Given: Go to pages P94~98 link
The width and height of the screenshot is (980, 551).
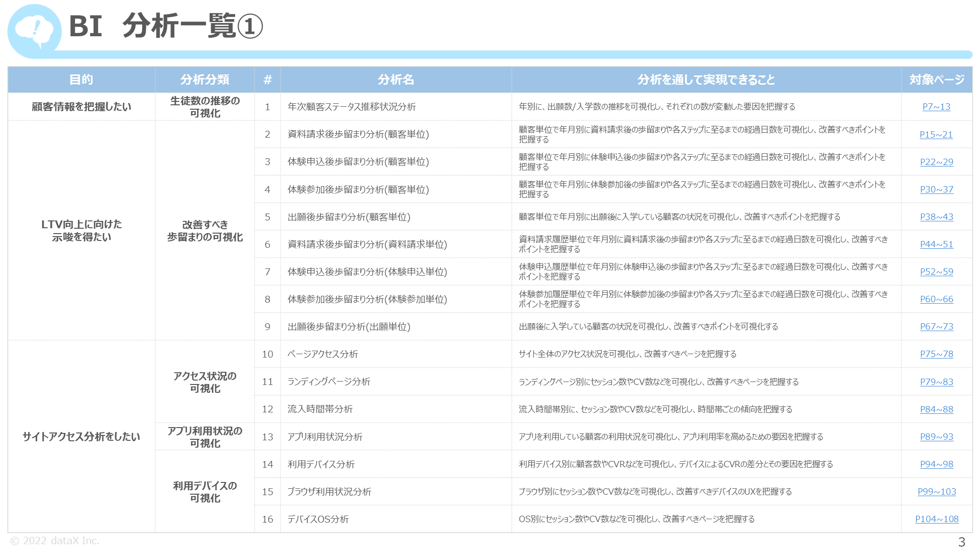Looking at the screenshot, I should coord(936,464).
